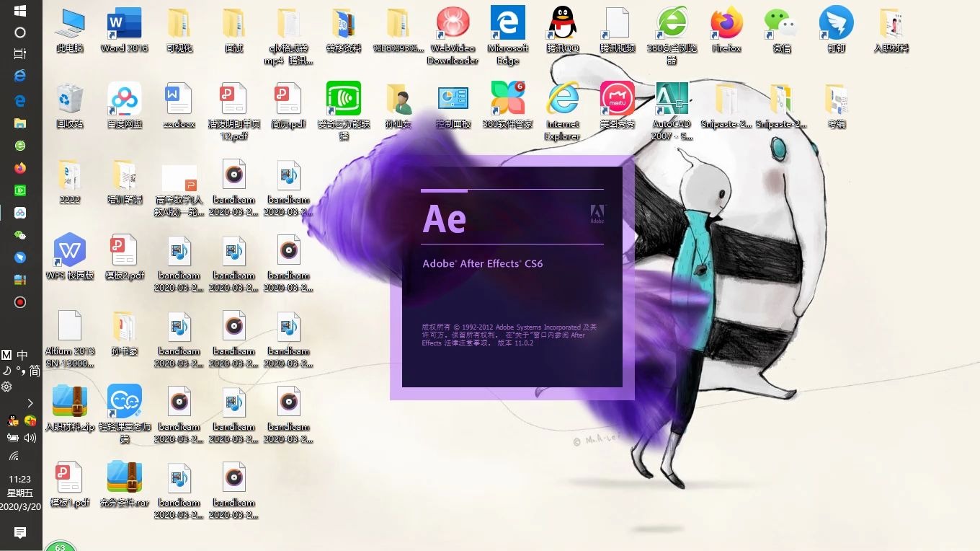
Task: Toggle 中 Chinese input mode indicator
Action: (x=22, y=355)
